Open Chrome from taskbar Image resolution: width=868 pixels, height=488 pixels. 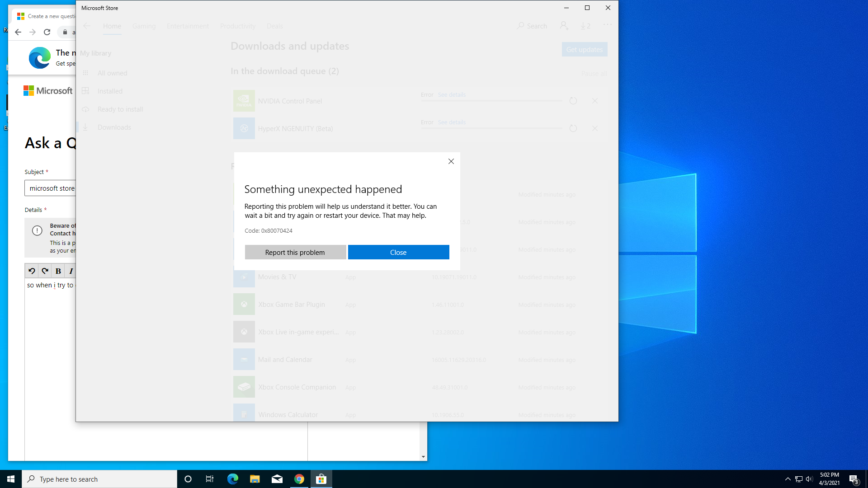pyautogui.click(x=299, y=479)
